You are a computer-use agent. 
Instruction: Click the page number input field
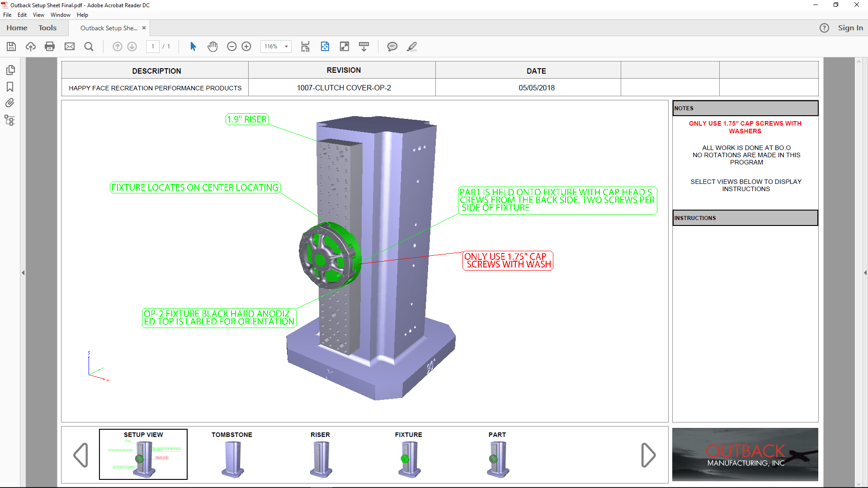[x=153, y=47]
